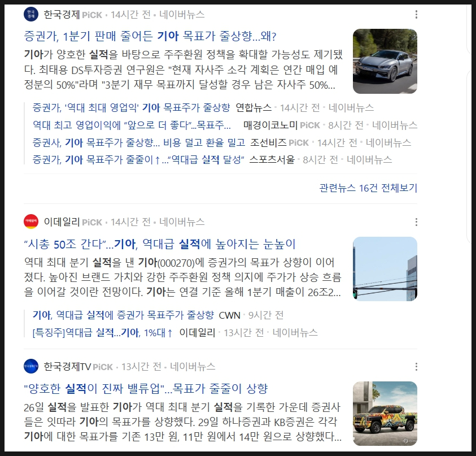Open the three-dot menu for the 이데일리 article
This screenshot has height=456, width=476.
(416, 222)
